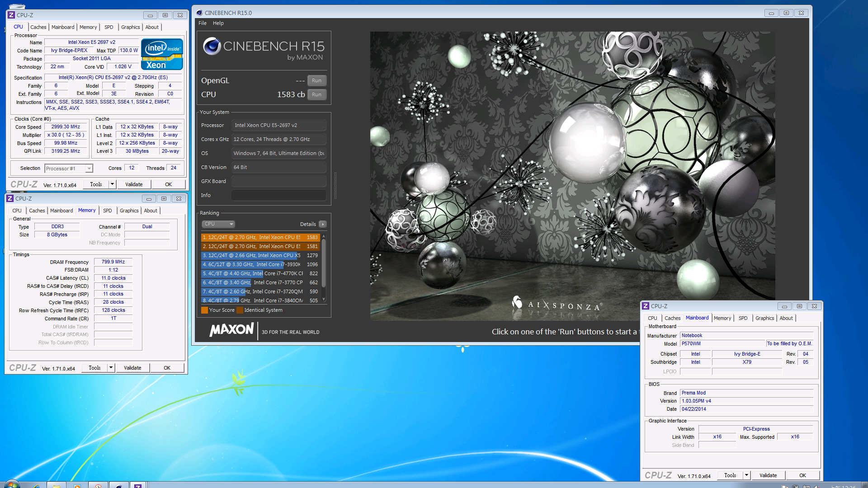Image resolution: width=868 pixels, height=488 pixels.
Task: Switch to Caches tab in top-left CPU-Z
Action: point(38,27)
